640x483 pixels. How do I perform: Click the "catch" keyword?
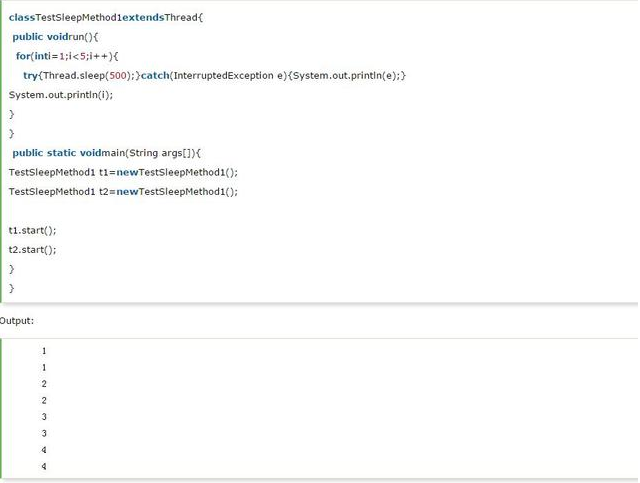click(155, 76)
